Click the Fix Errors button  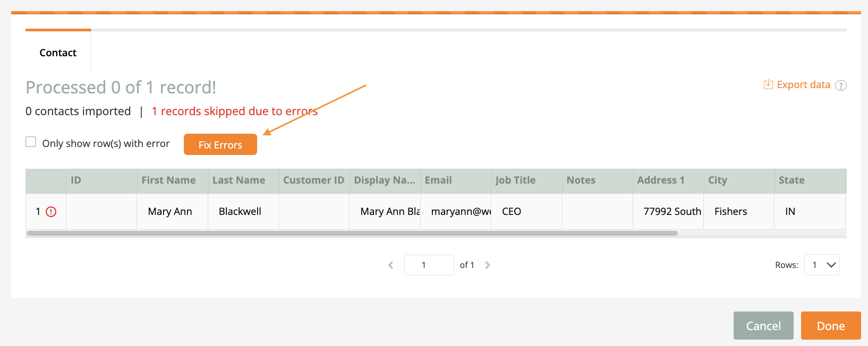(x=220, y=144)
